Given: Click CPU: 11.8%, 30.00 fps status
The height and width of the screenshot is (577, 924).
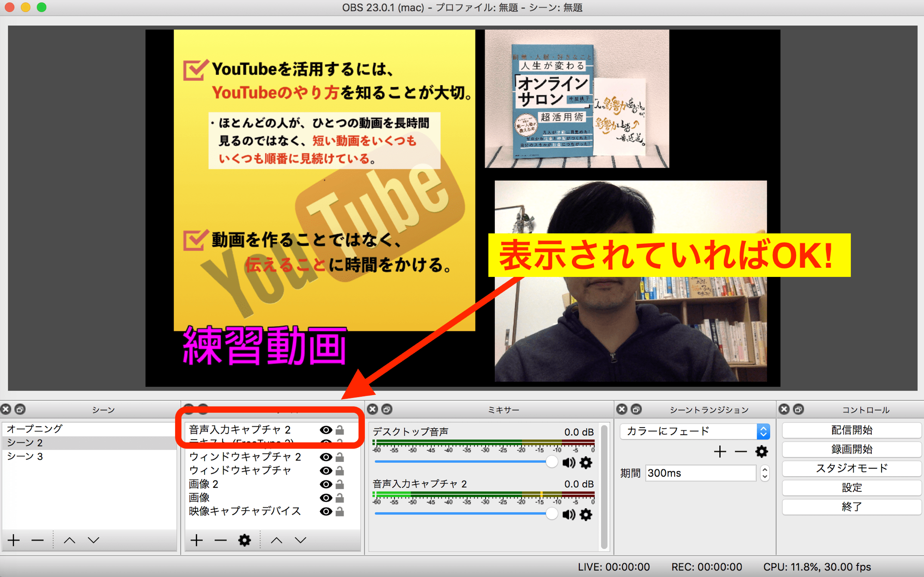Looking at the screenshot, I should (817, 567).
